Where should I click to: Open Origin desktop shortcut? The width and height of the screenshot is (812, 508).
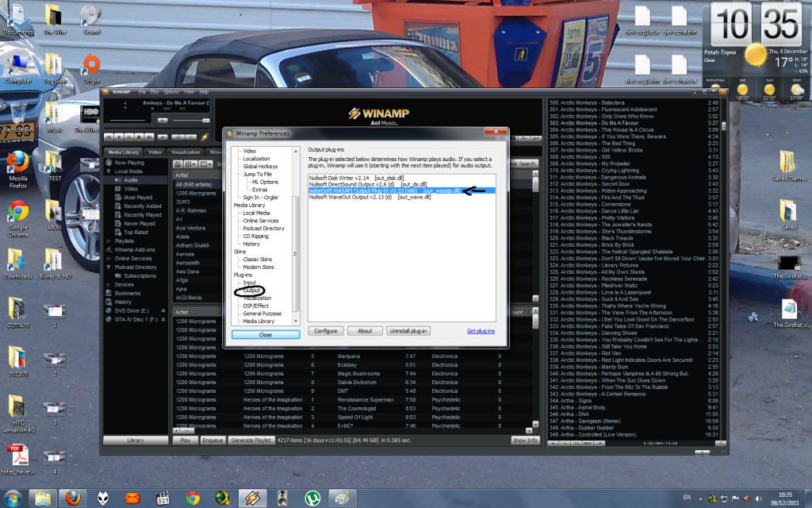tap(92, 68)
